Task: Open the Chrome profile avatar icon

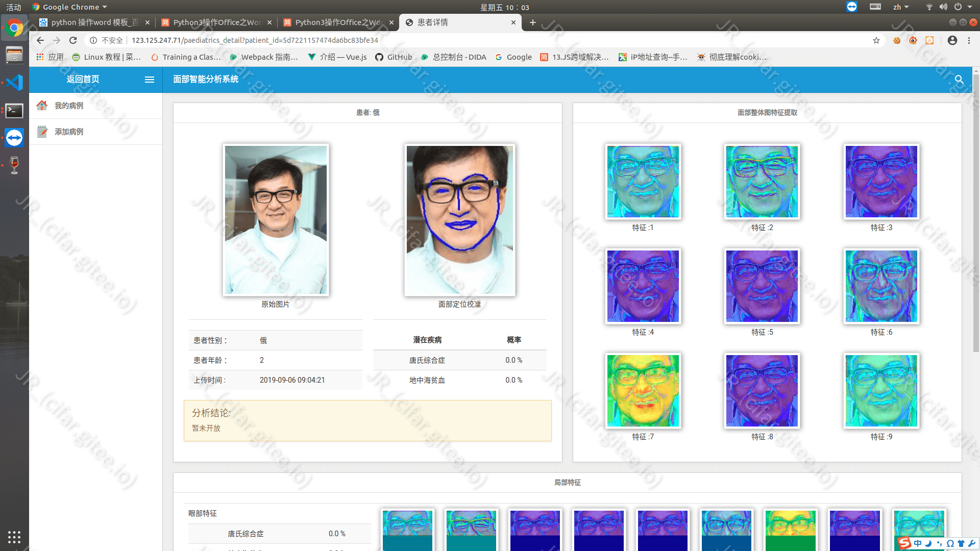Action: click(x=952, y=40)
